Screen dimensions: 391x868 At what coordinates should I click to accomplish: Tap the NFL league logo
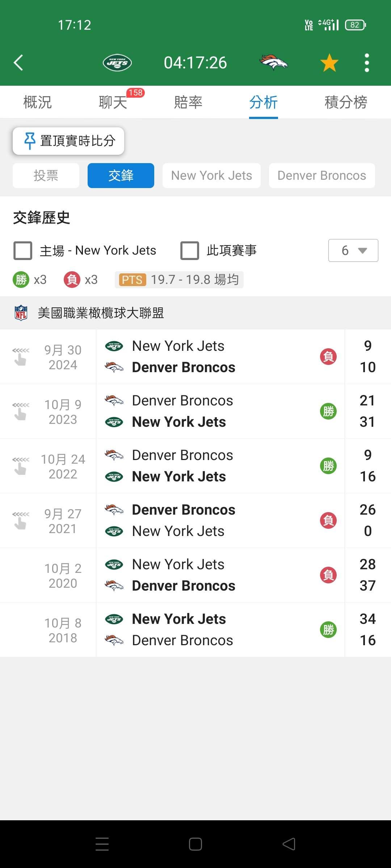pyautogui.click(x=21, y=313)
